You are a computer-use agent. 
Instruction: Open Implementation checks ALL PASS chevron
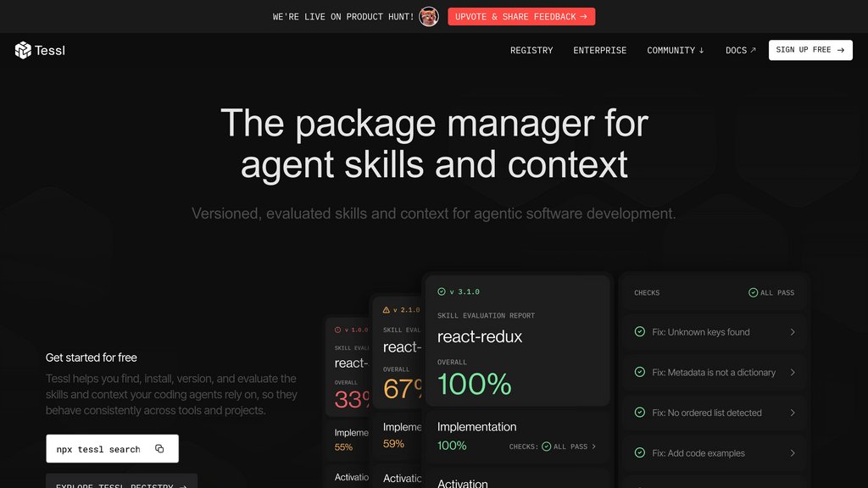tap(593, 446)
